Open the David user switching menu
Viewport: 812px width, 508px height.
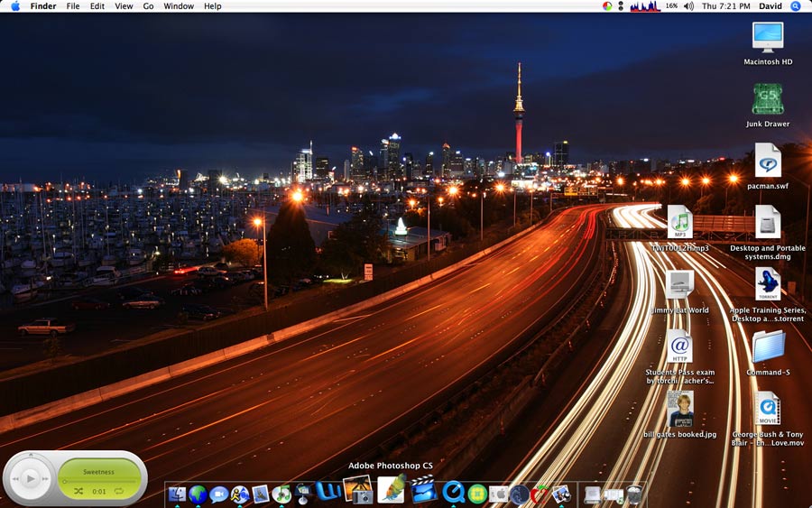770,6
